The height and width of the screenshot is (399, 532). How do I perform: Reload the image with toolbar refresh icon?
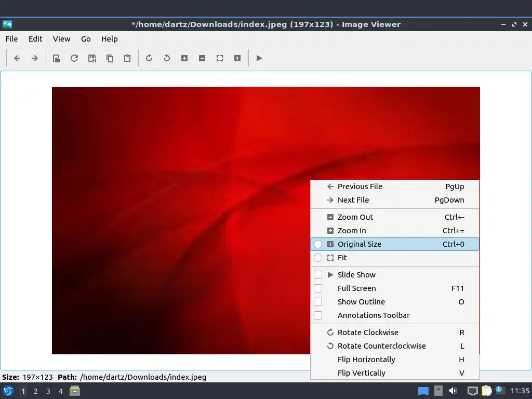74,58
